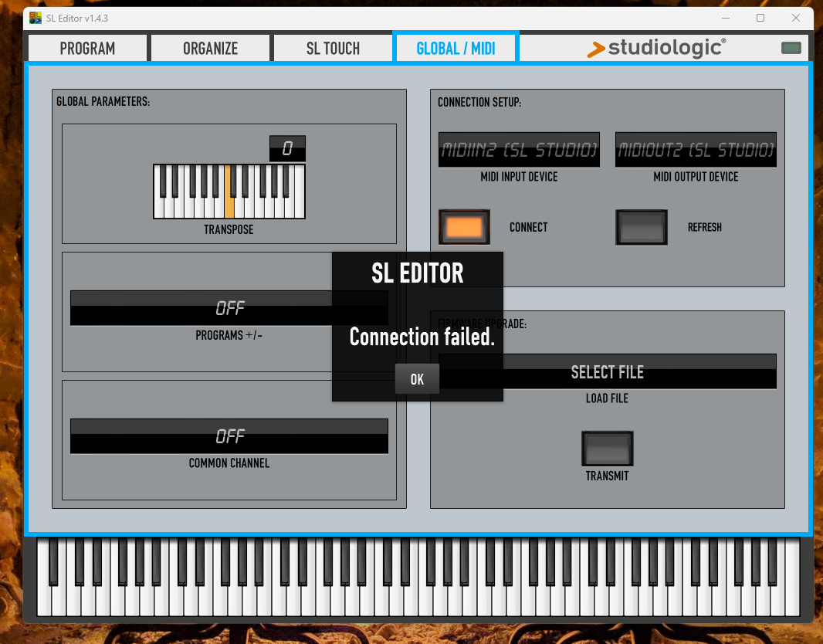Go to the SL TOUCH tab
The image size is (823, 644).
[x=333, y=49]
